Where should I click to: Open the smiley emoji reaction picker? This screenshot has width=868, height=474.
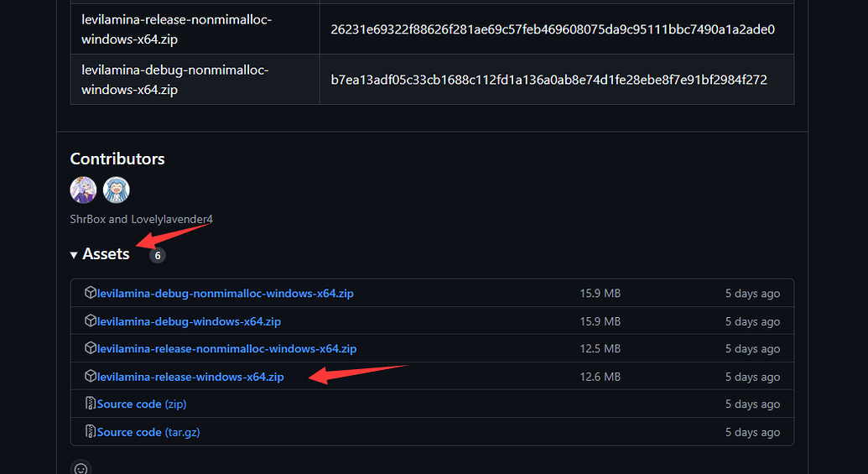[x=81, y=469]
